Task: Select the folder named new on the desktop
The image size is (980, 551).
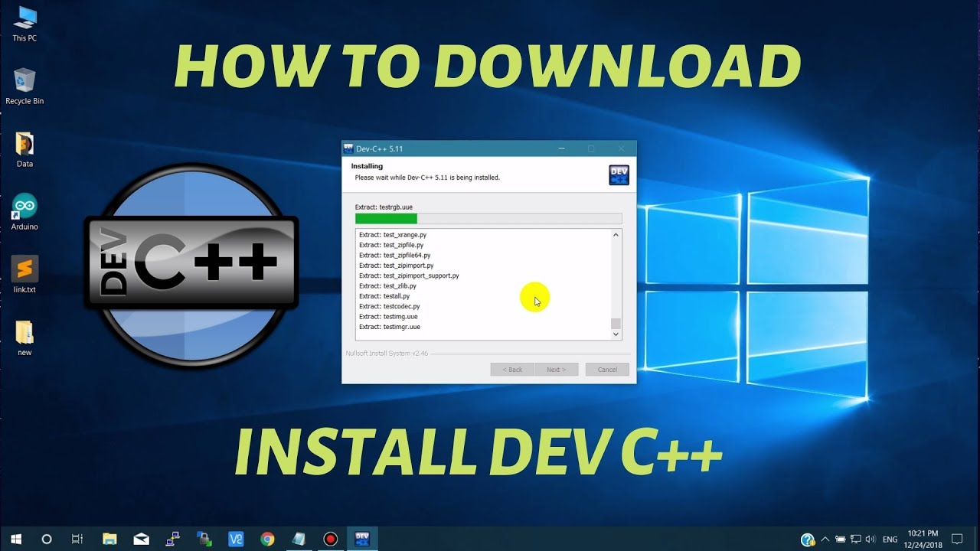Action: click(24, 338)
